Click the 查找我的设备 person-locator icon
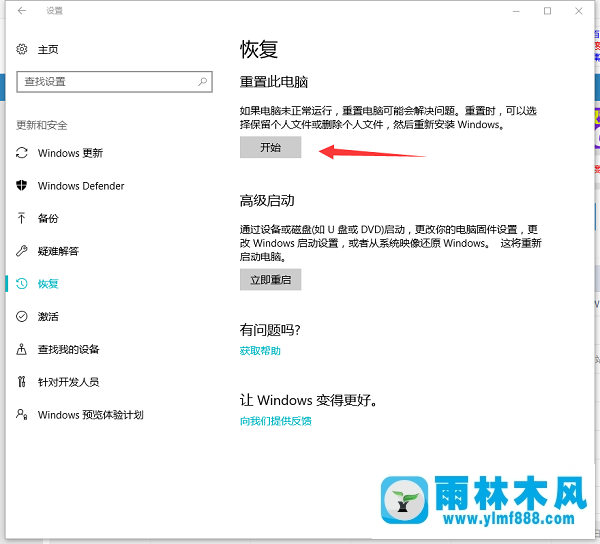 [21, 349]
